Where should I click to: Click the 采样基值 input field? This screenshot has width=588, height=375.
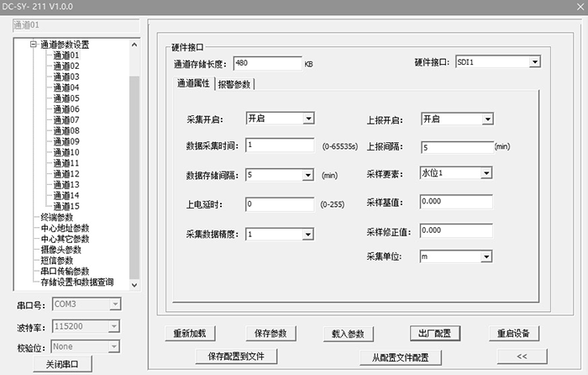click(x=454, y=202)
